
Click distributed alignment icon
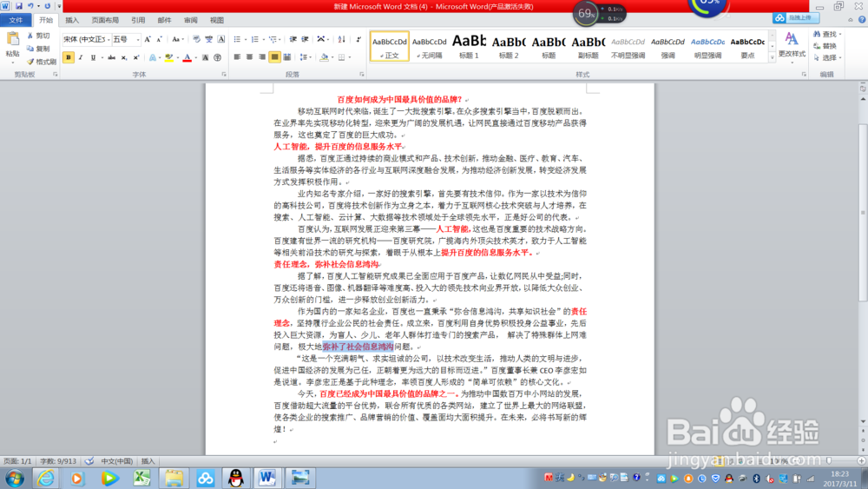point(287,57)
